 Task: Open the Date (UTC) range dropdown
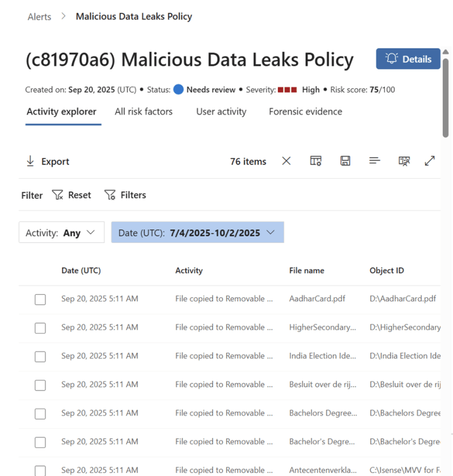pyautogui.click(x=197, y=232)
